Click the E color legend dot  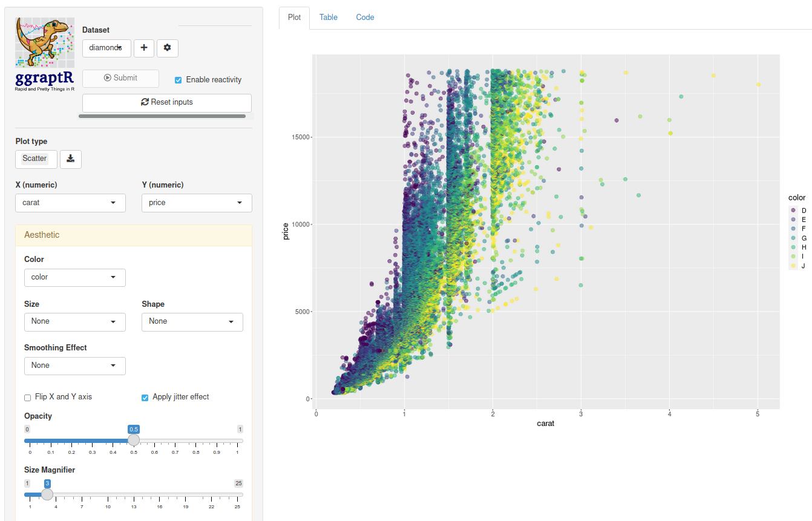coord(793,220)
